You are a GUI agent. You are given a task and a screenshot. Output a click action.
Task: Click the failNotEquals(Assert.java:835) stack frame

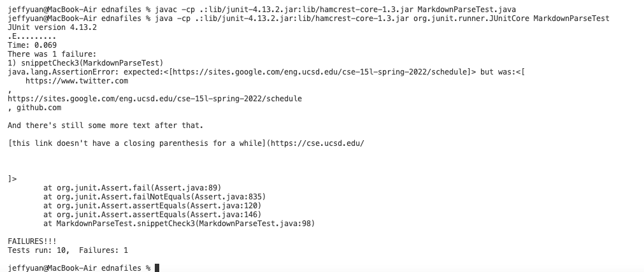click(154, 197)
